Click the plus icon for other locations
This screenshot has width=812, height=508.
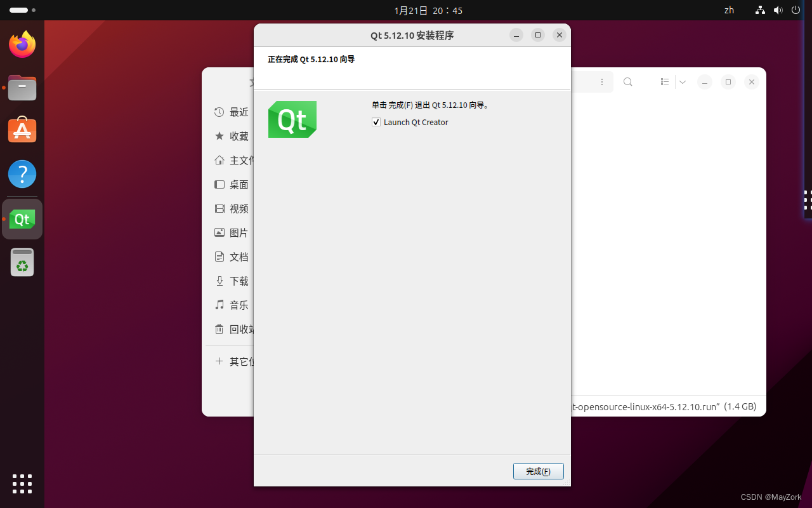(219, 361)
